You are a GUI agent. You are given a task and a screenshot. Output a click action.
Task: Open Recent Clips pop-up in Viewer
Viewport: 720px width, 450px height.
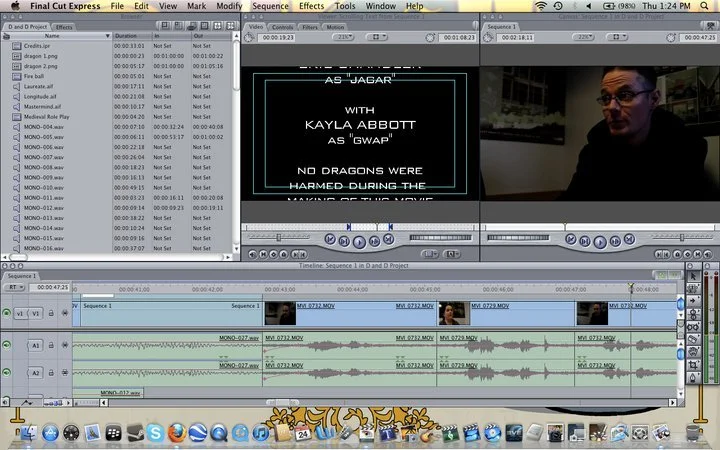pos(429,253)
